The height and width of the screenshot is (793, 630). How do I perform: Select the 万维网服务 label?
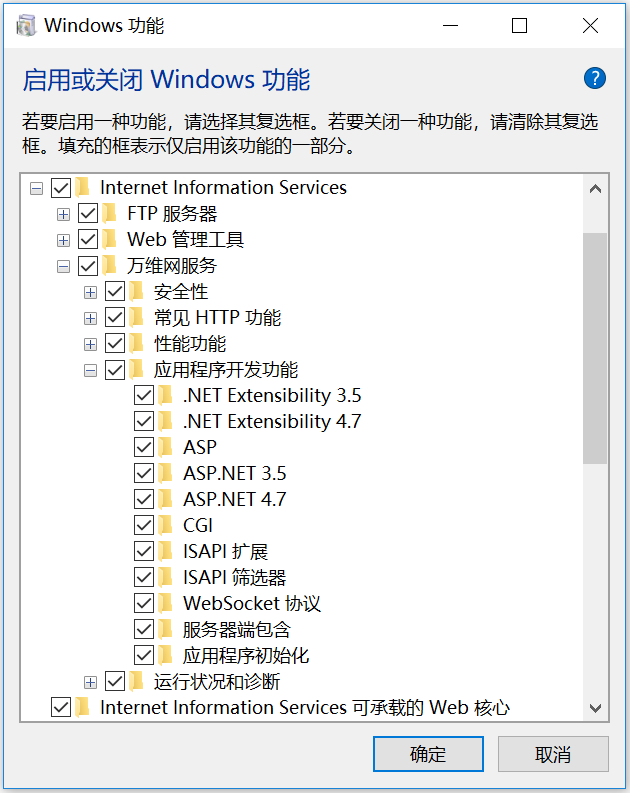(172, 266)
